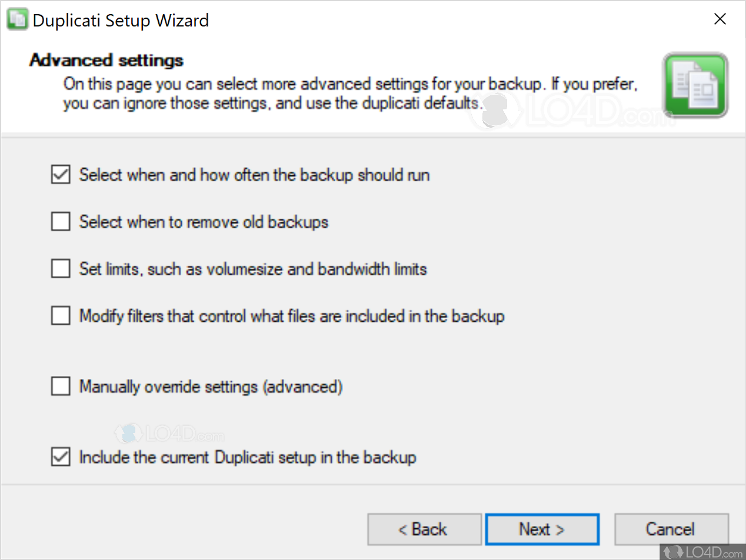Close the Duplicati Setup Wizard window
Screen dimensions: 746x560
pyautogui.click(x=720, y=19)
